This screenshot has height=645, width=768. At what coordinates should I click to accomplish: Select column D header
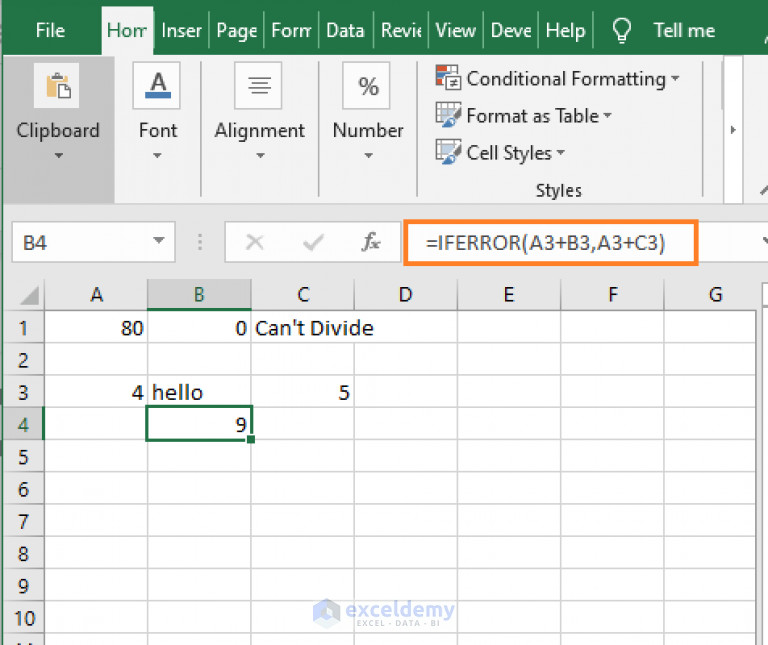tap(405, 294)
